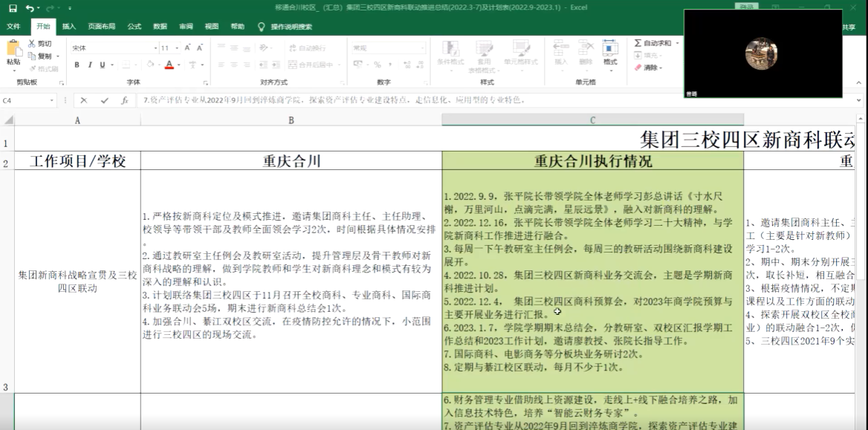Switch to the Formulas (公式) tab
The image size is (868, 430).
135,27
